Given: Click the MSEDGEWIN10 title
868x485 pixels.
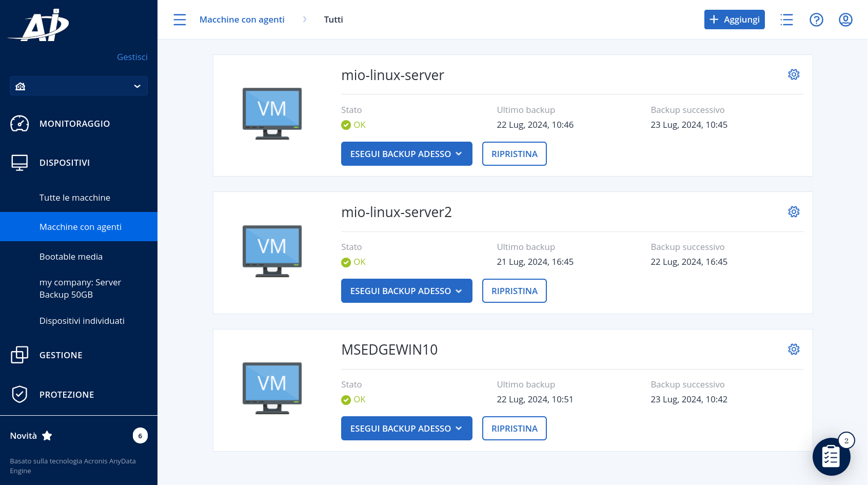Looking at the screenshot, I should [x=389, y=350].
